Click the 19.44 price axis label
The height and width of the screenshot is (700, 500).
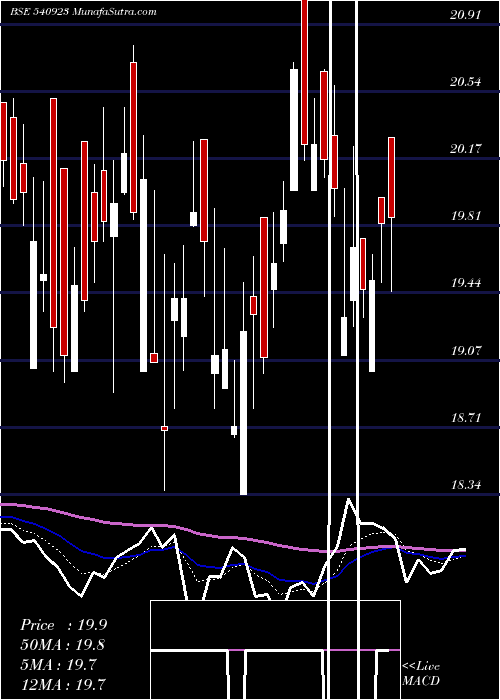coord(466,283)
